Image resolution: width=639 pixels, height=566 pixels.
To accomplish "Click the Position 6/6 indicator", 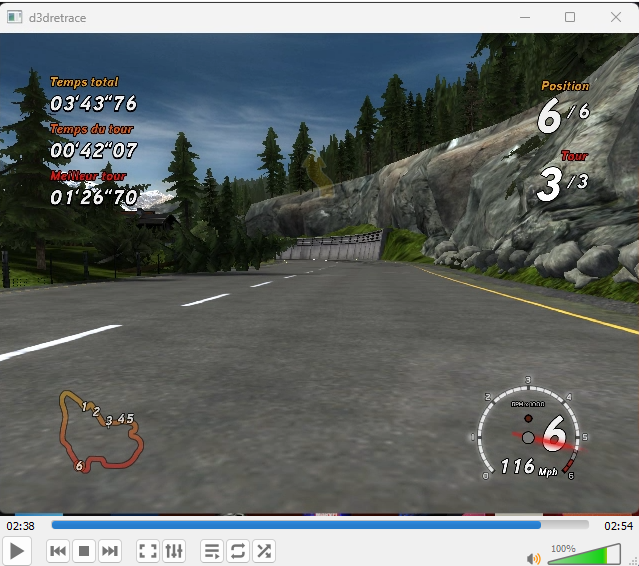I will click(564, 108).
